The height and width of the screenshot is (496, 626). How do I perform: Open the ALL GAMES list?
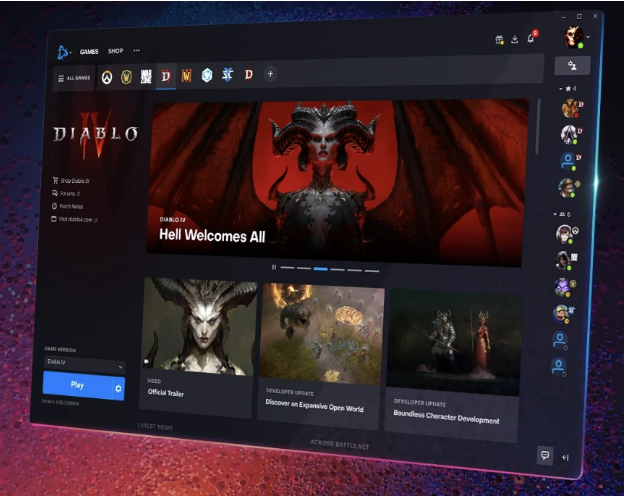coord(74,78)
